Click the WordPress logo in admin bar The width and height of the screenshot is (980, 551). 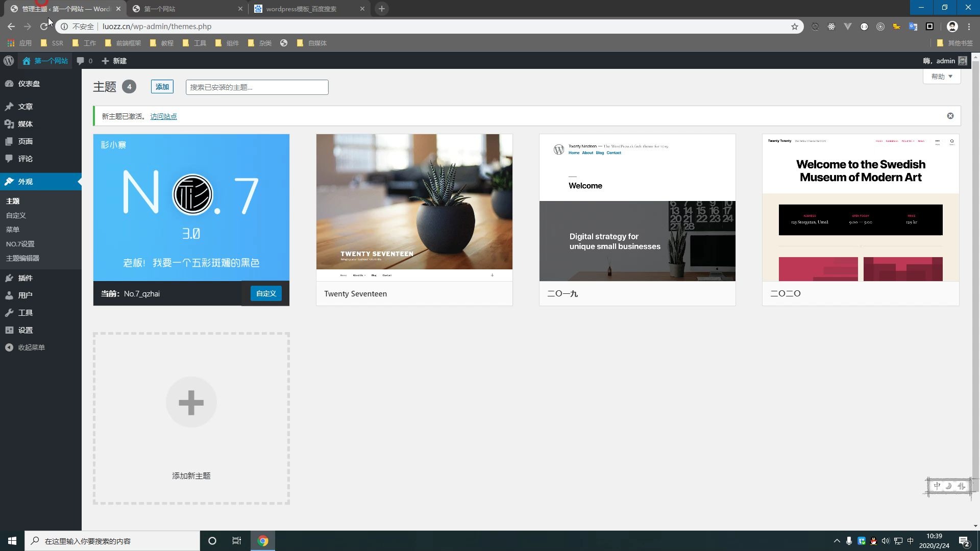click(9, 61)
